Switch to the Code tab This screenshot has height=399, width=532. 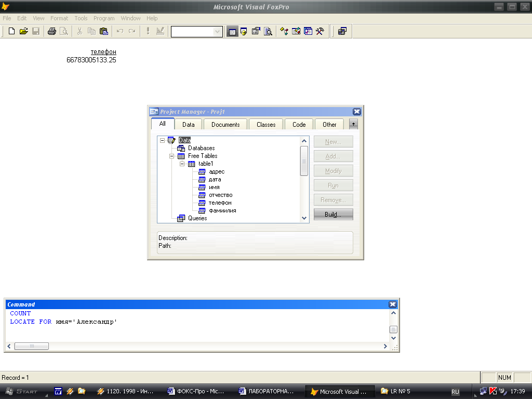[x=299, y=125]
